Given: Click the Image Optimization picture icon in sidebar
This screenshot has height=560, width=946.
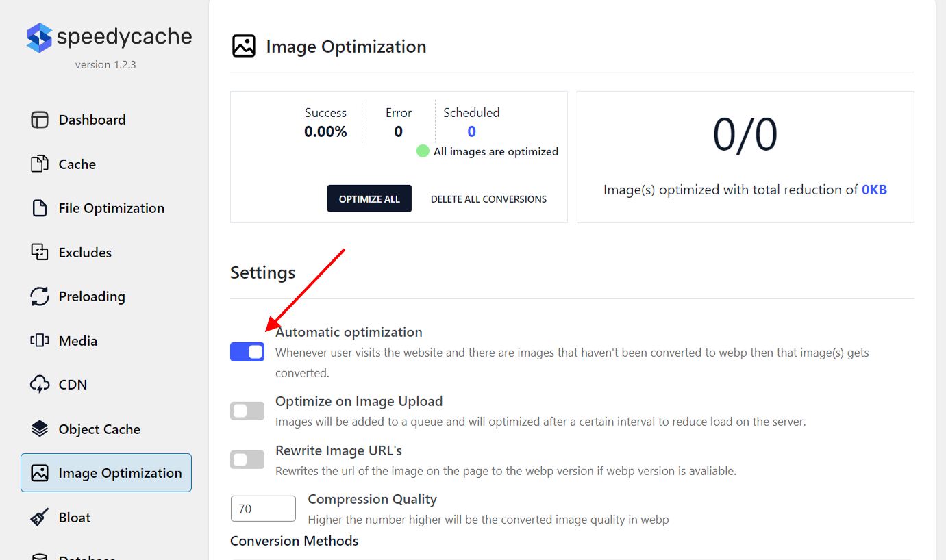Looking at the screenshot, I should coord(40,473).
